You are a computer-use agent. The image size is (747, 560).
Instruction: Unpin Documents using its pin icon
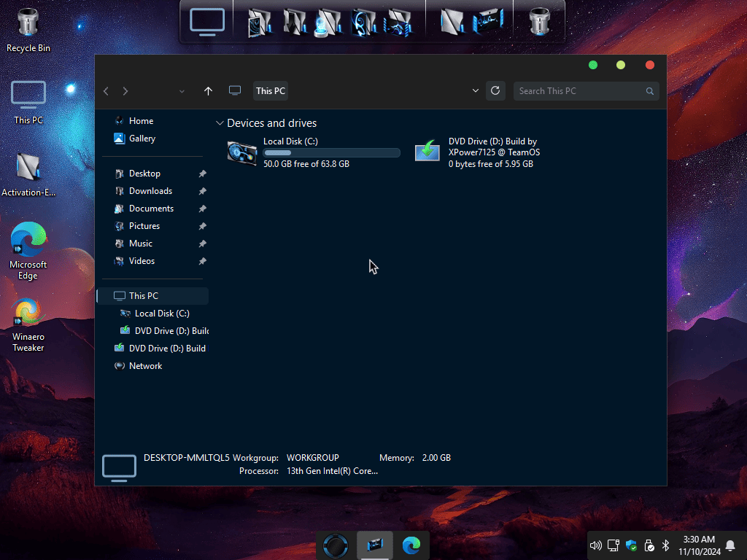point(203,209)
